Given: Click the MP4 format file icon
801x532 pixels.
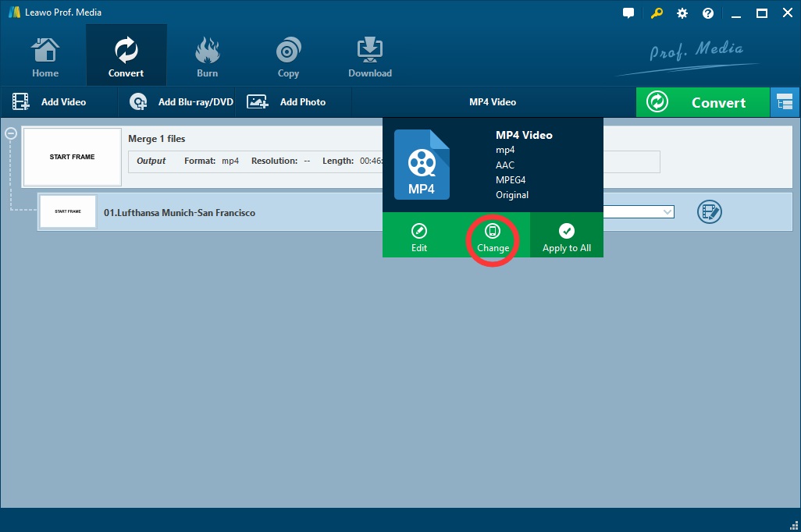Looking at the screenshot, I should 422,165.
